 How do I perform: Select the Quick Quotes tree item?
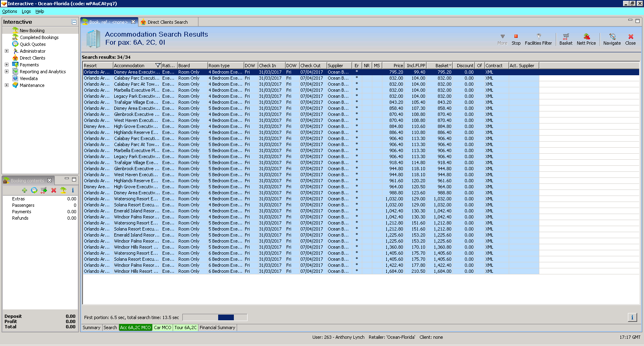point(33,44)
